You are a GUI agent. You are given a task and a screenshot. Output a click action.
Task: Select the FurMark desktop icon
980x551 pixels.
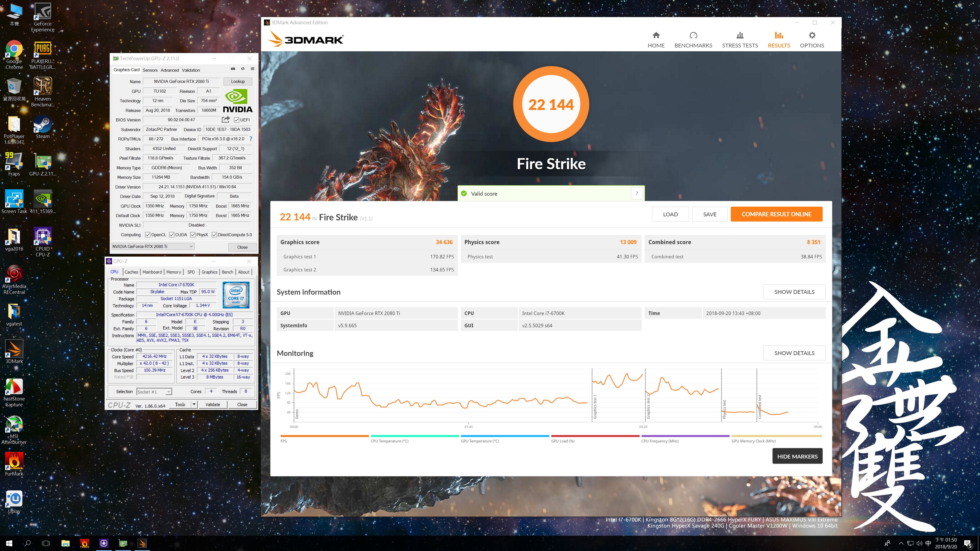pos(14,464)
